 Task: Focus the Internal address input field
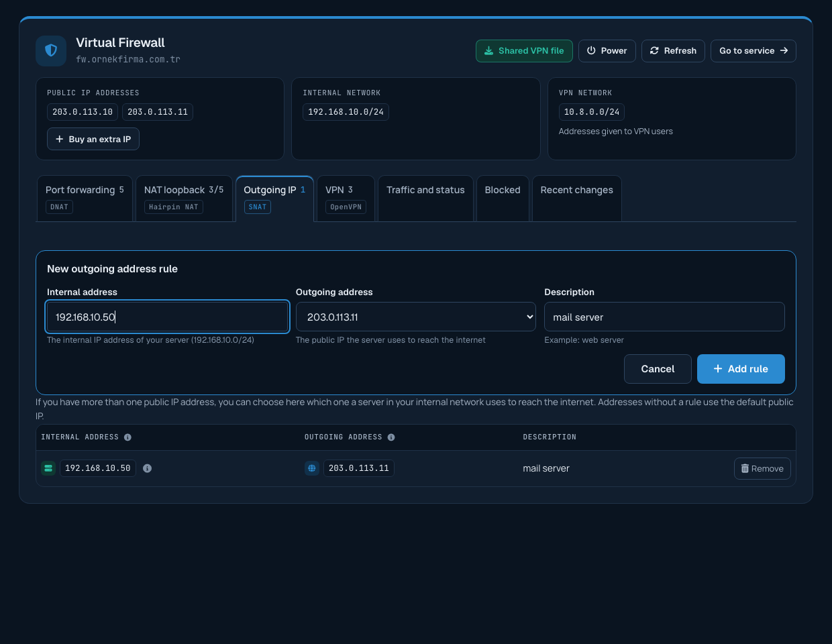tap(167, 317)
